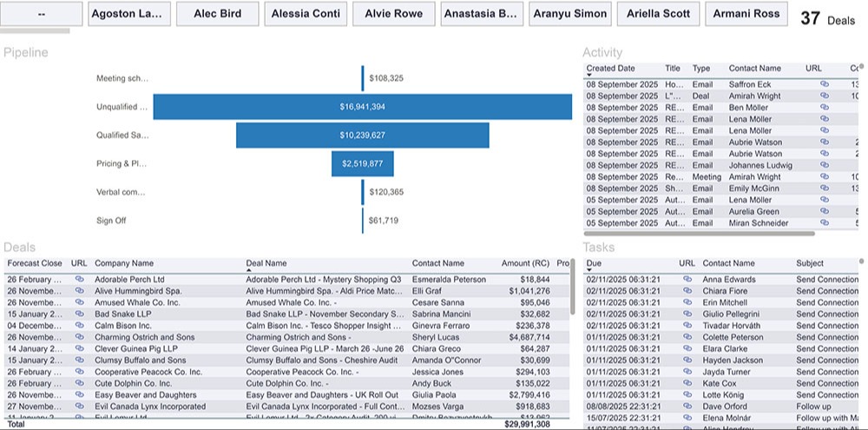Open URL link icon for Saffron Eck activity

pyautogui.click(x=825, y=84)
